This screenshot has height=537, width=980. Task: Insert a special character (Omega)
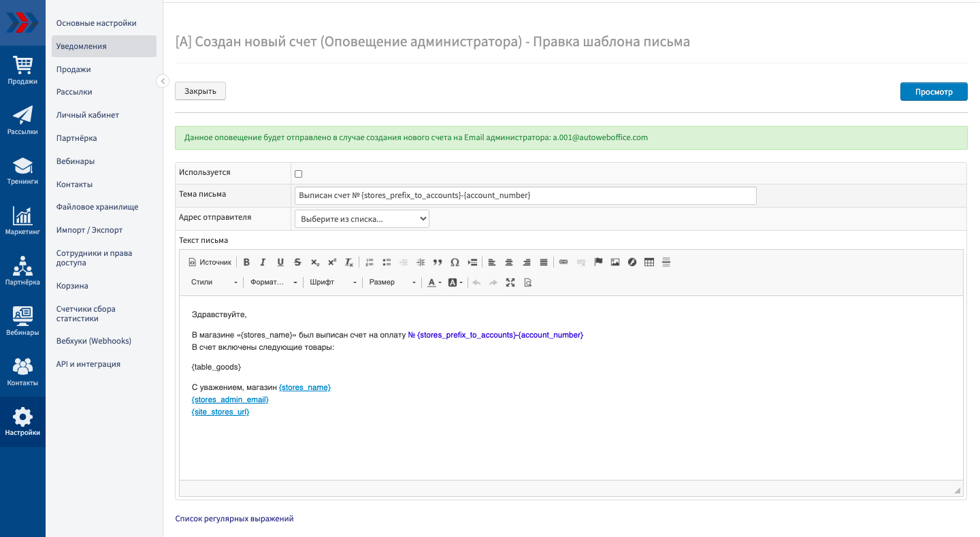455,262
